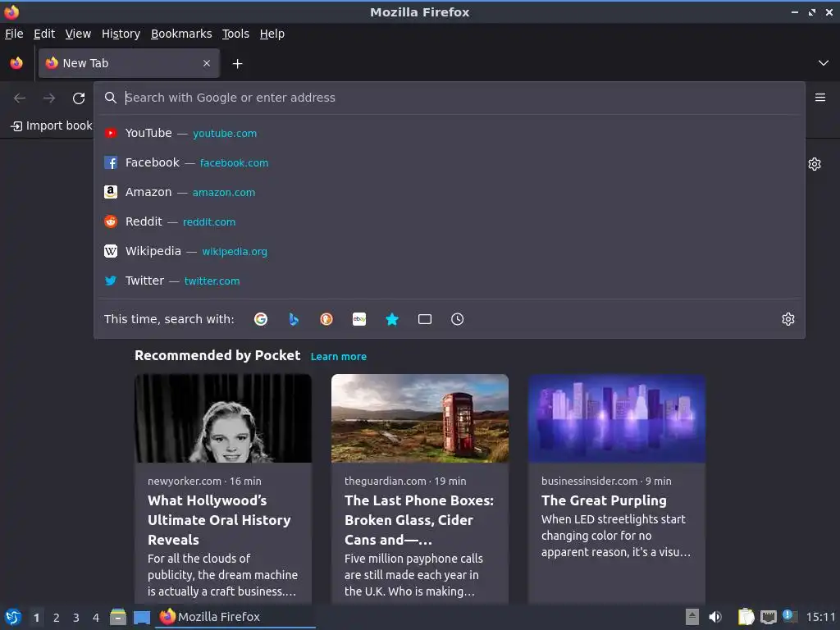
Task: Switch to workspace 3 in the taskbar
Action: click(x=76, y=618)
